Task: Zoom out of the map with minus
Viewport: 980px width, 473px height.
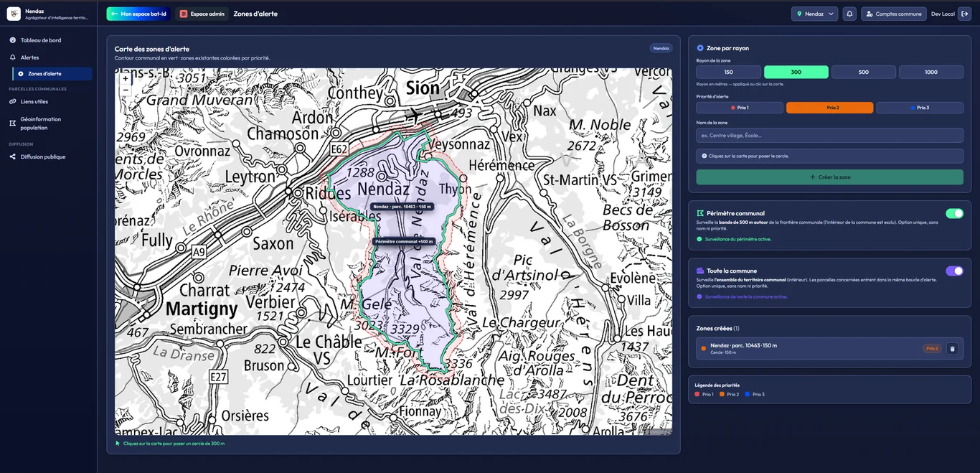Action: (125, 89)
